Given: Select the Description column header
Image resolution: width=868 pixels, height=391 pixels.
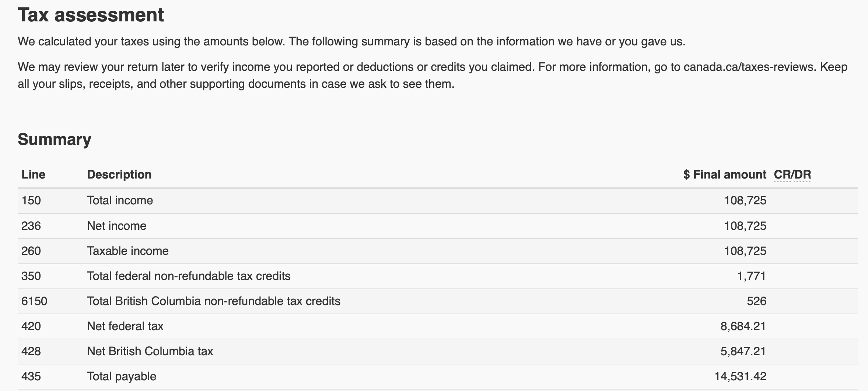Looking at the screenshot, I should click(119, 174).
